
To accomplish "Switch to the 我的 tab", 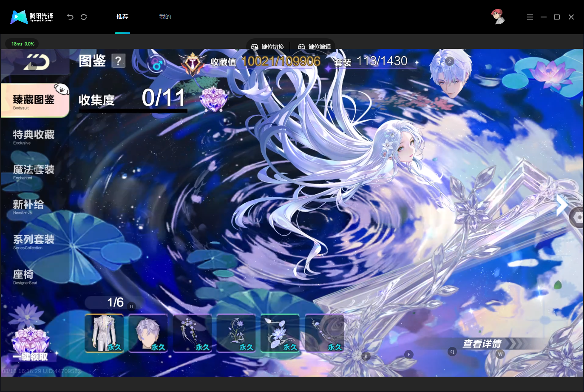I will tap(165, 17).
